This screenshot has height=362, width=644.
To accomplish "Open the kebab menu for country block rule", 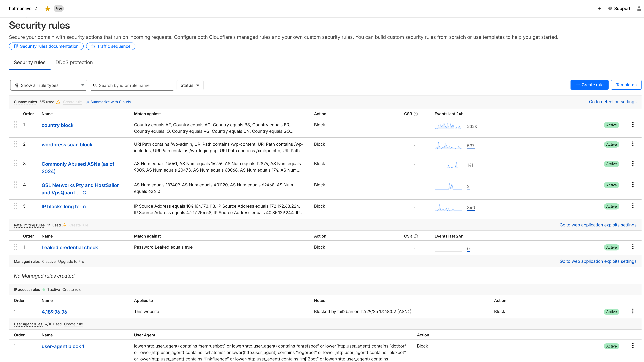I will [633, 124].
